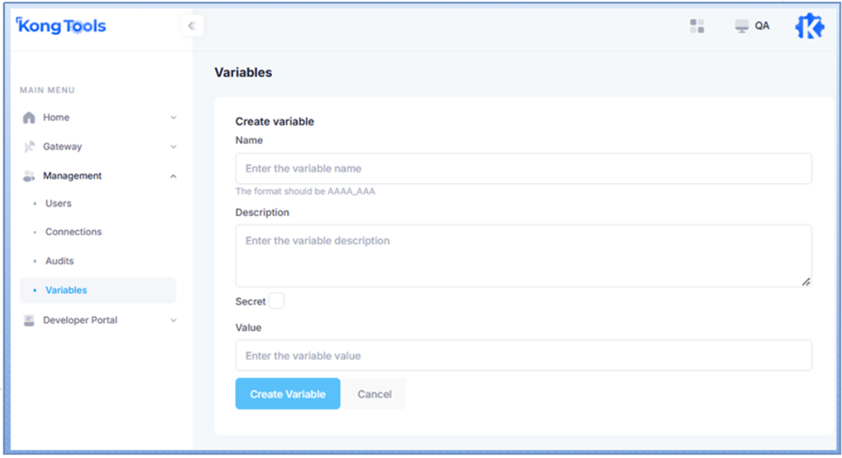Image resolution: width=842 pixels, height=458 pixels.
Task: Go to the Connections menu item
Action: tap(73, 232)
